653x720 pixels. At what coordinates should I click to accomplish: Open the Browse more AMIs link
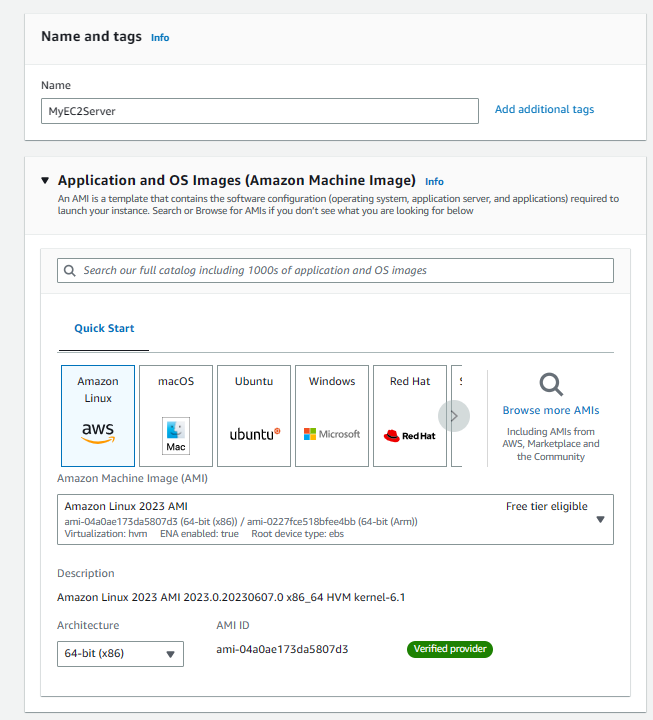coord(551,410)
